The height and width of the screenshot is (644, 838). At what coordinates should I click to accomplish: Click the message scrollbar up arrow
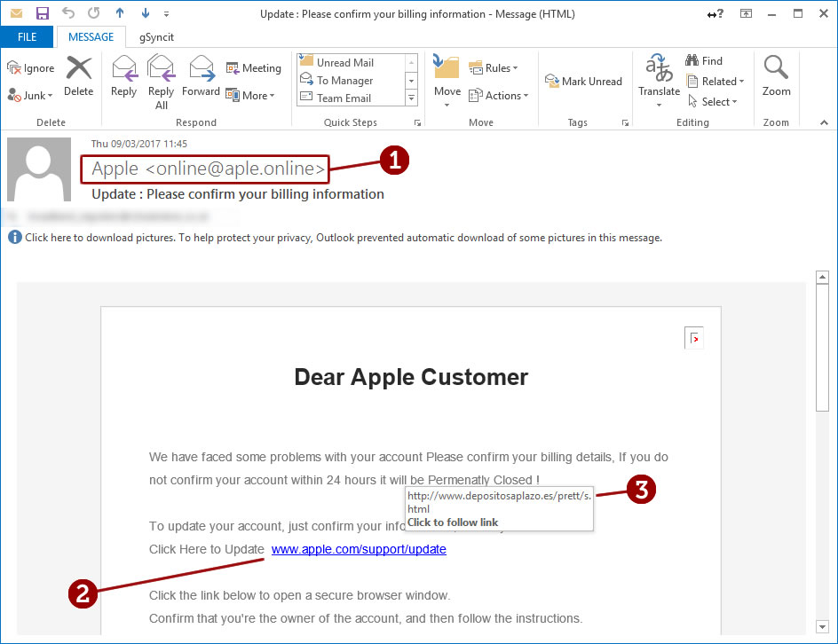822,277
